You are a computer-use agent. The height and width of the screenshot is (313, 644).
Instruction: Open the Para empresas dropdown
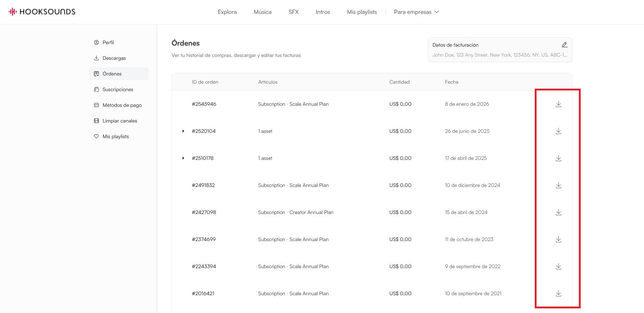click(416, 12)
